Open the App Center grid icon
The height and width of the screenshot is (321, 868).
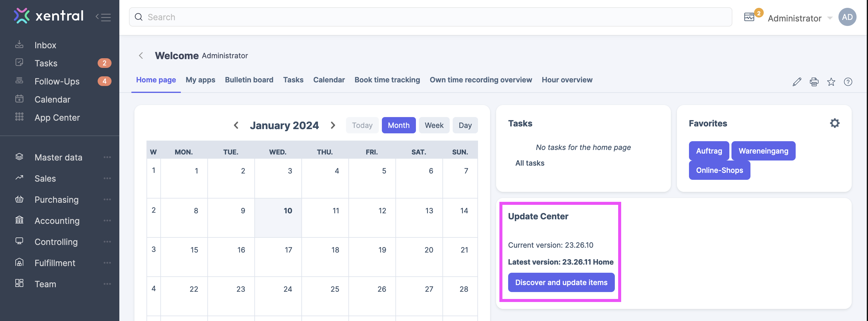click(x=19, y=117)
